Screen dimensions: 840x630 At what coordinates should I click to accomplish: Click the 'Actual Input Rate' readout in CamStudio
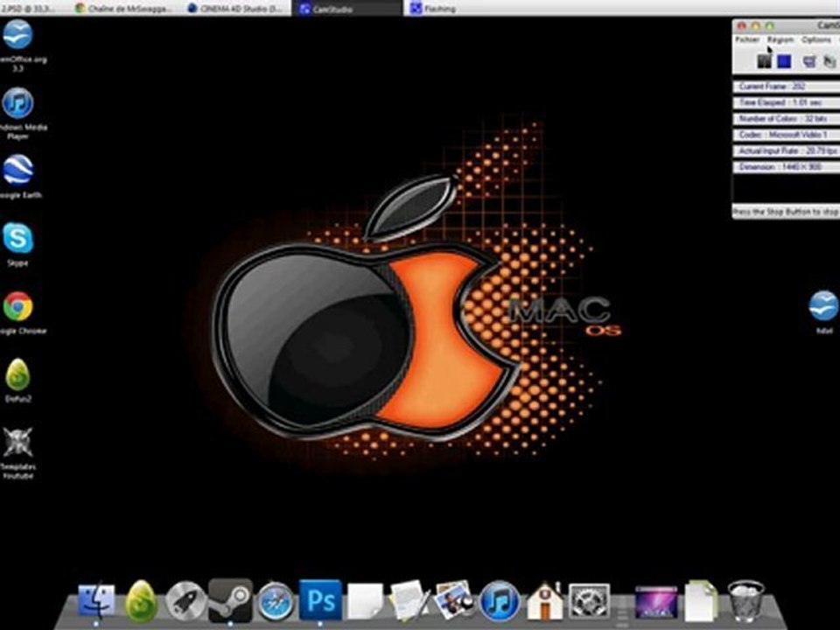[787, 151]
